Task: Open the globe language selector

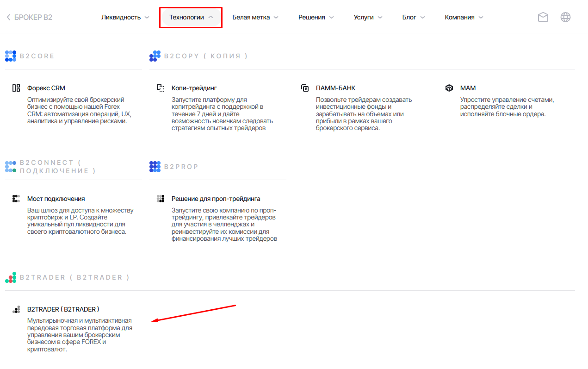Action: click(x=565, y=17)
